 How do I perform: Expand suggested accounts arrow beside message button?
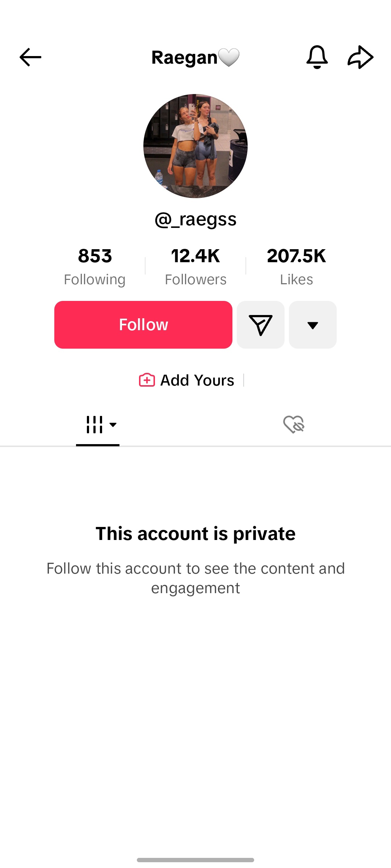(313, 325)
